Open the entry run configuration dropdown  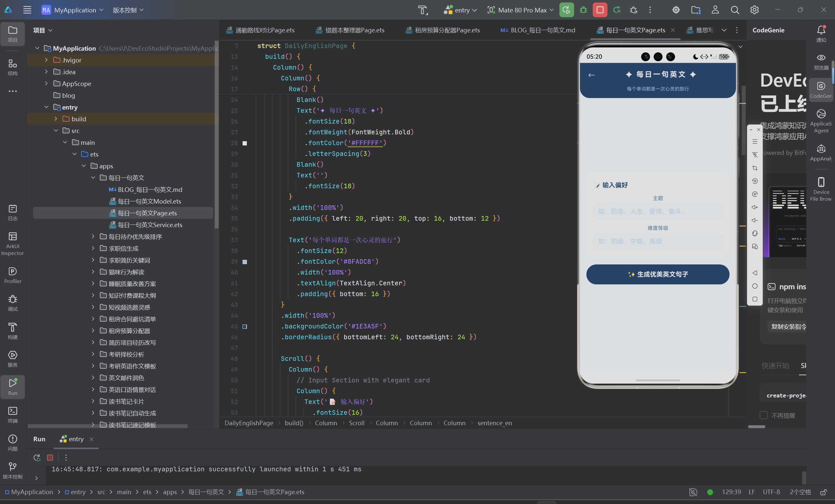click(x=460, y=10)
